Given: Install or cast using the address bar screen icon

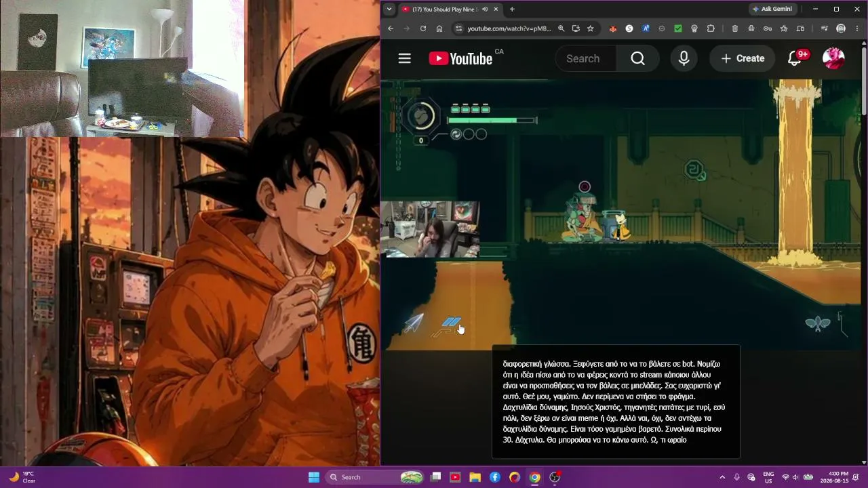Looking at the screenshot, I should pos(576,28).
